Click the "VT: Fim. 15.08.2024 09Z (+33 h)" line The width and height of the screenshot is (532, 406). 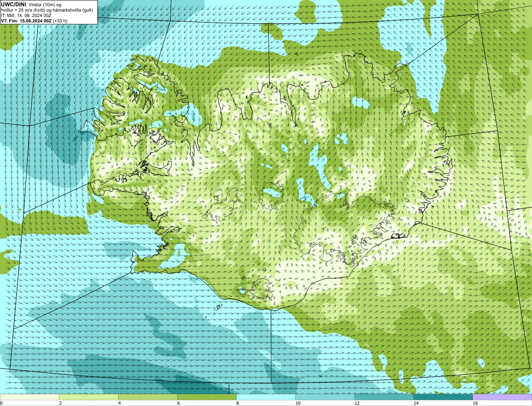34,21
